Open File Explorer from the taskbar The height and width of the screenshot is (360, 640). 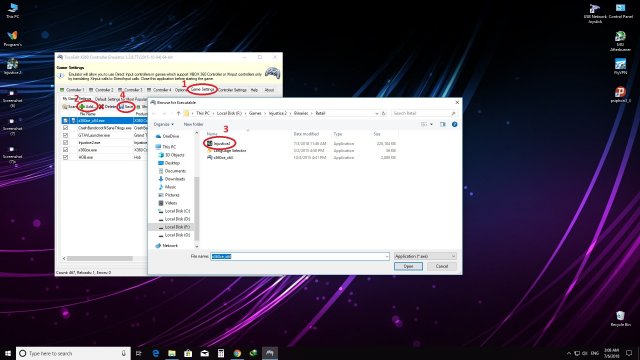pyautogui.click(x=172, y=353)
